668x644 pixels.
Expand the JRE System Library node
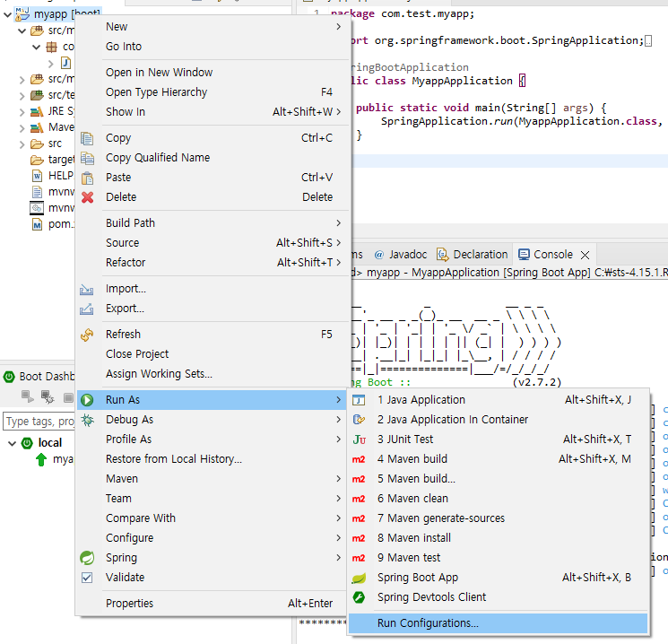(x=22, y=112)
